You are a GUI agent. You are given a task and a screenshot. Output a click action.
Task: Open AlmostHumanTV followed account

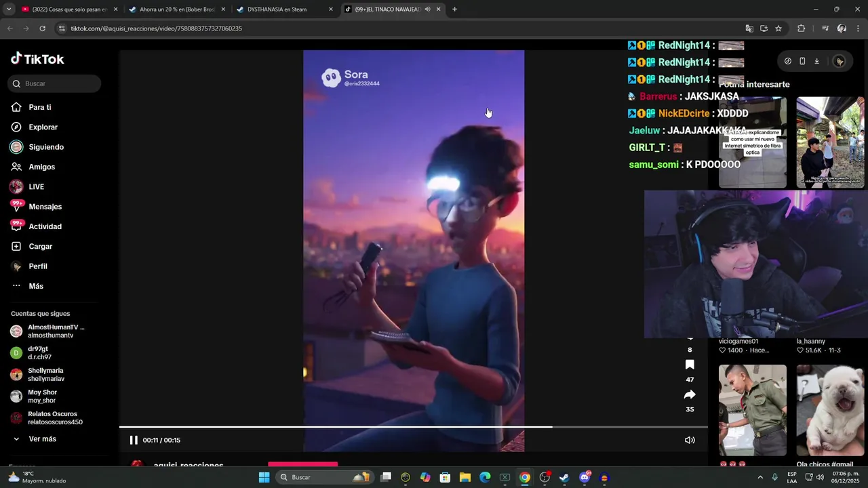[x=47, y=331]
